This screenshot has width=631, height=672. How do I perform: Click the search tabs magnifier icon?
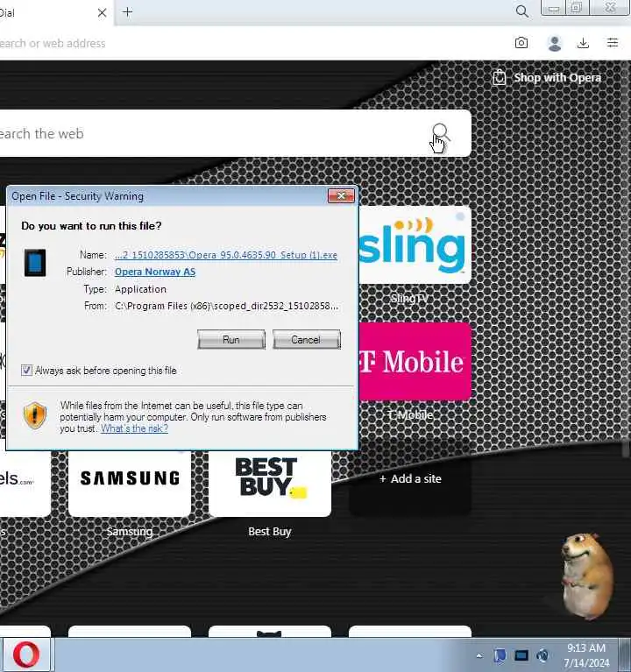(x=521, y=11)
